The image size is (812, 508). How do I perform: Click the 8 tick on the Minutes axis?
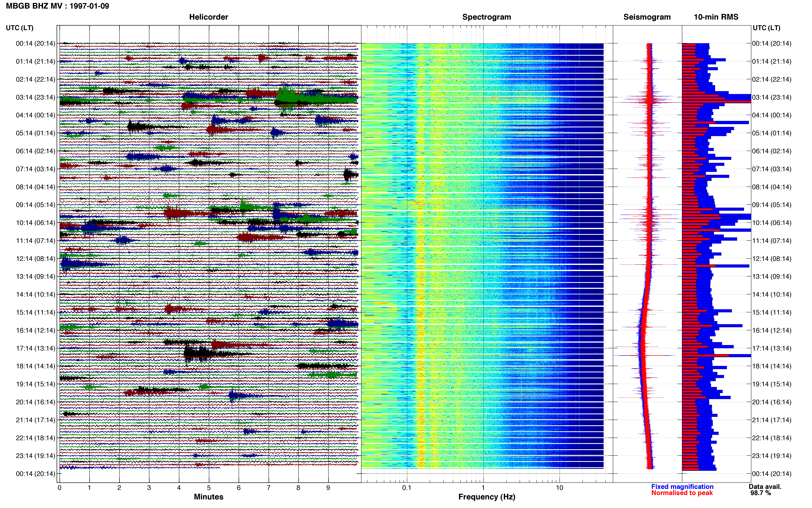[x=298, y=488]
